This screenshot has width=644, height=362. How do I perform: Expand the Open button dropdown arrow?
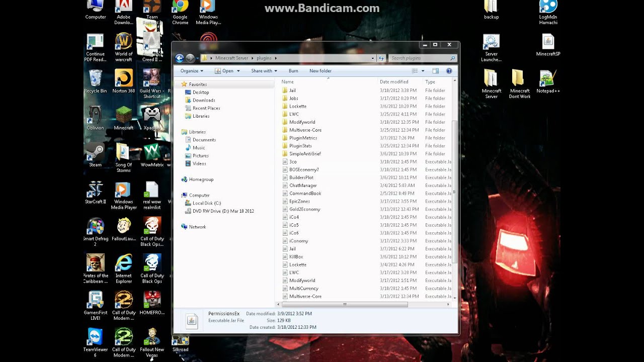point(238,71)
